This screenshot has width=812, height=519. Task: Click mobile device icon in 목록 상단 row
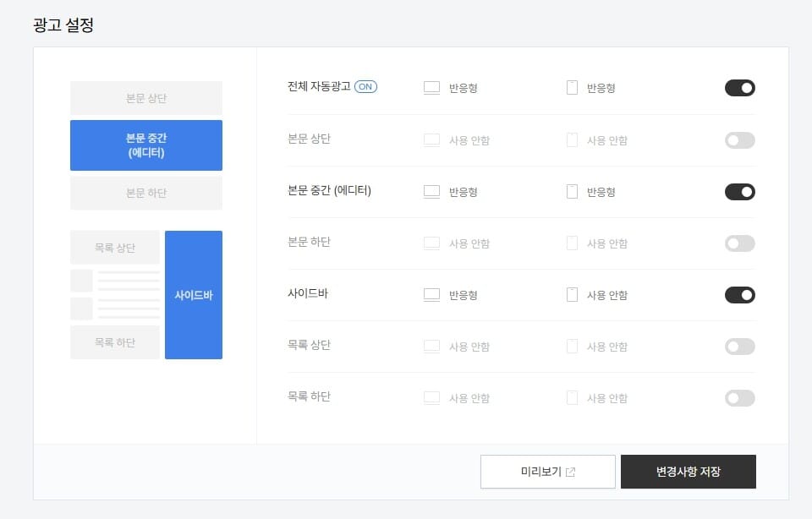(572, 347)
